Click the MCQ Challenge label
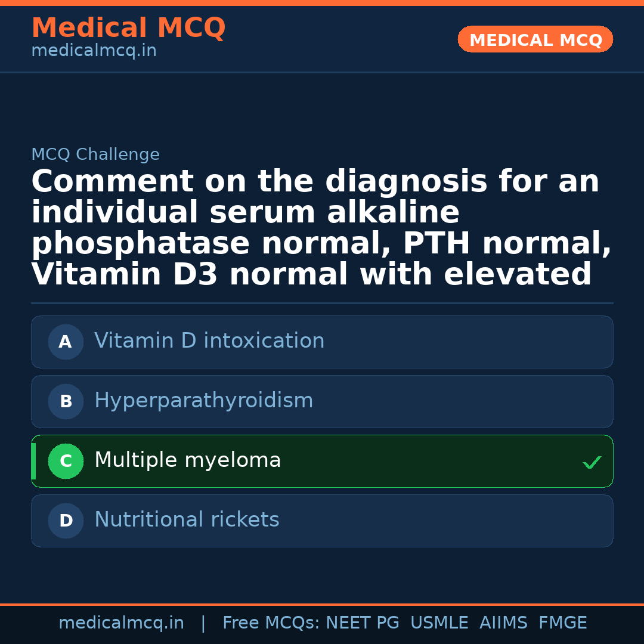This screenshot has width=644, height=644. click(95, 154)
